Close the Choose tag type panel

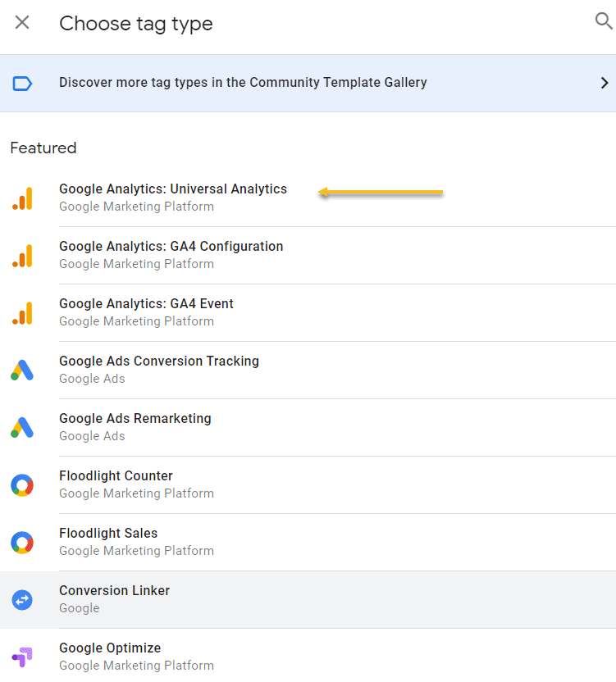pos(22,23)
